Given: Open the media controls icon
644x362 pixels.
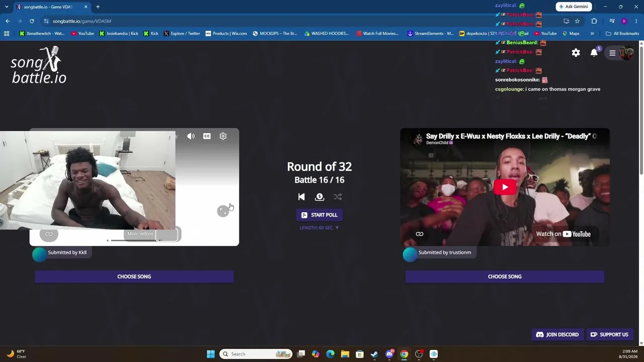Looking at the screenshot, I should (612, 21).
